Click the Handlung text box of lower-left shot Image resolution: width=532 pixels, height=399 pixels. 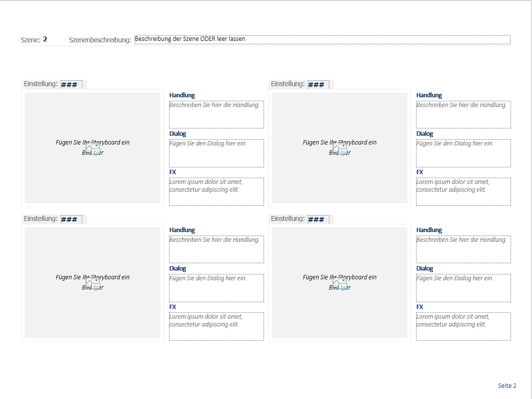(x=216, y=250)
